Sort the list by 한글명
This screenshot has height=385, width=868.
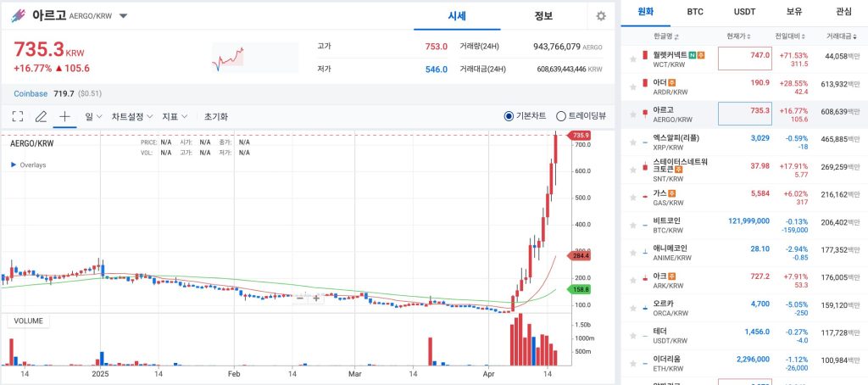point(666,36)
